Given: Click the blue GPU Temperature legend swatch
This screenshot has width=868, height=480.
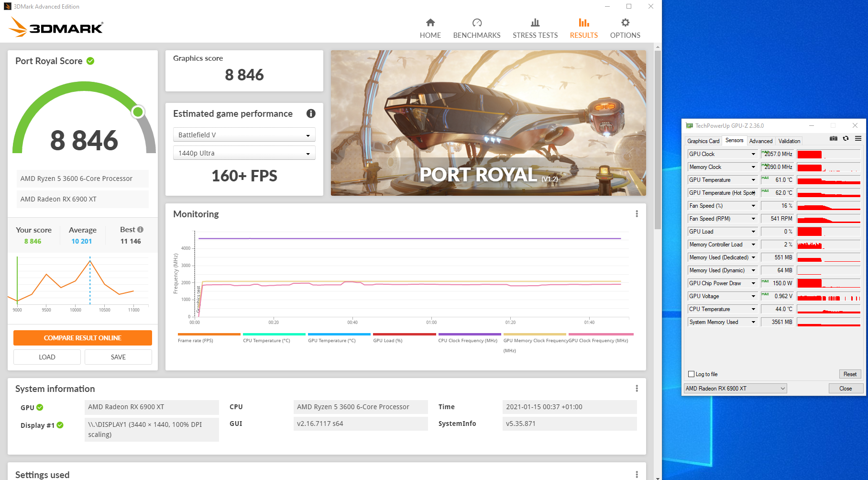Looking at the screenshot, I should (339, 334).
